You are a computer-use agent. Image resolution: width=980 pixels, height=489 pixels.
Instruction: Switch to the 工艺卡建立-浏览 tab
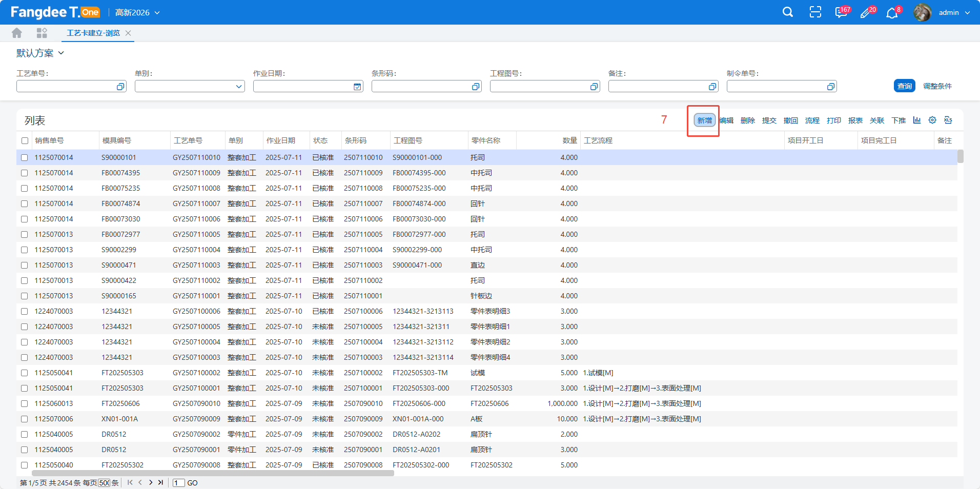[93, 33]
